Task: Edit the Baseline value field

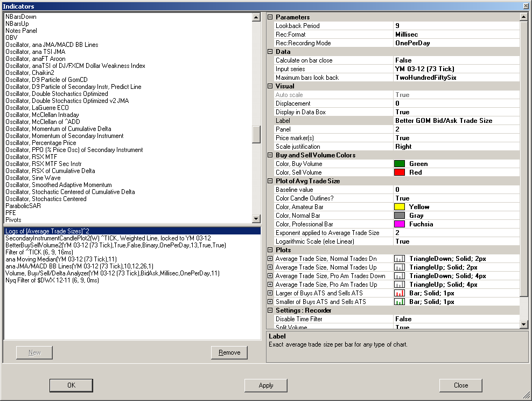Action: pyautogui.click(x=456, y=190)
